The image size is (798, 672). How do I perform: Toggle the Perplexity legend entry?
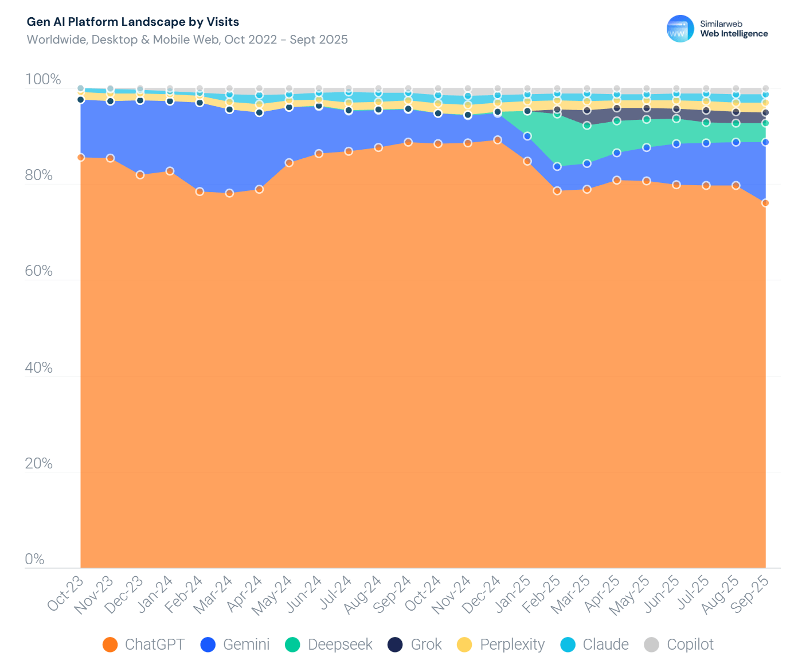click(x=501, y=644)
